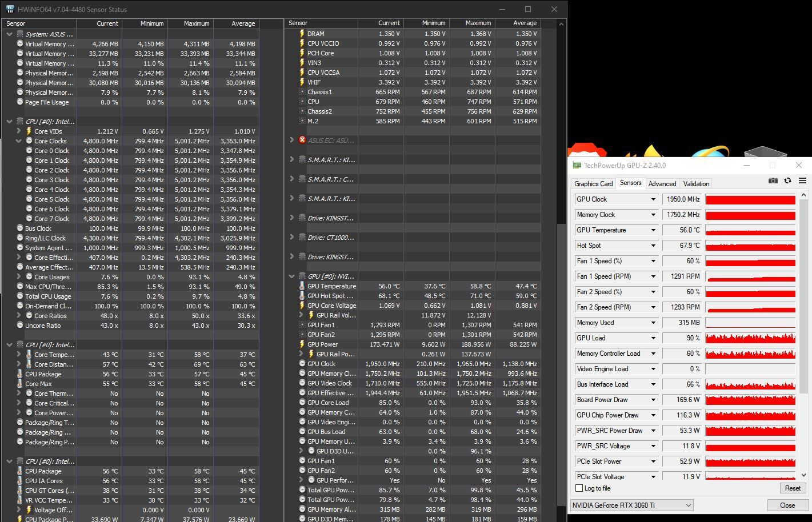Viewport: 812px width, 522px height.
Task: Expand the ASUS EC sensor group
Action: (292, 140)
